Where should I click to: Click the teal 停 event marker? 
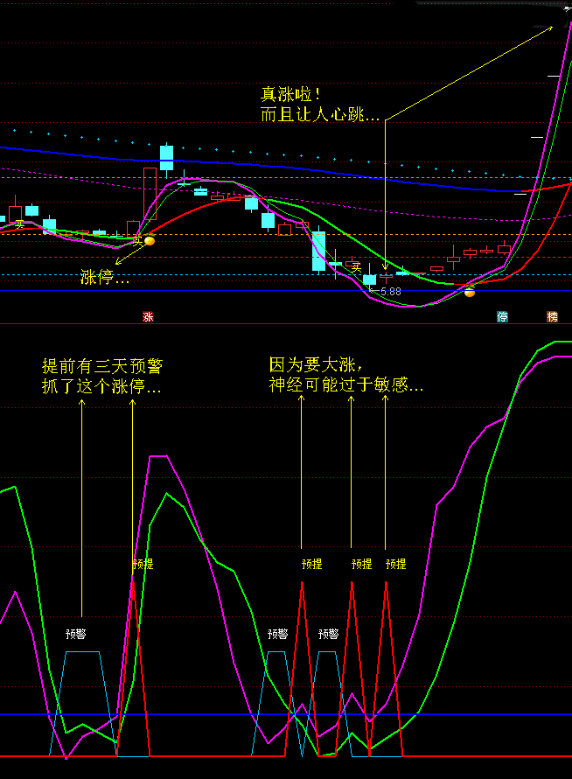click(x=502, y=317)
